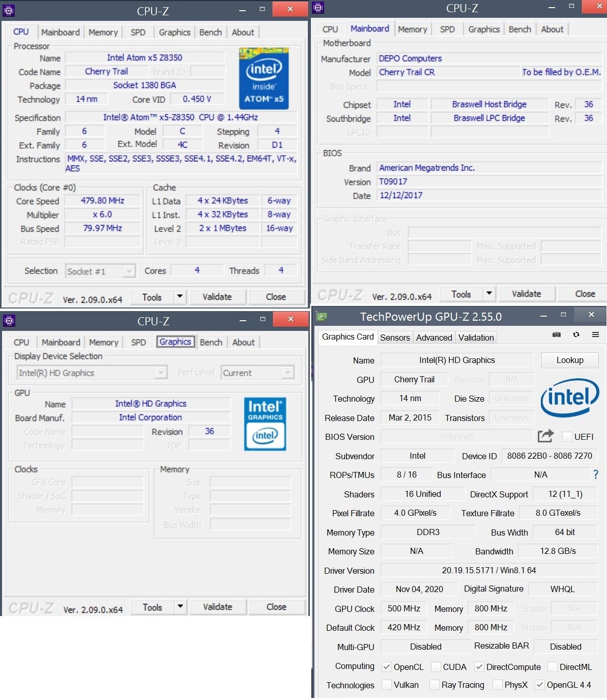Screen dimensions: 607x700
Task: Click the Intel Atom x5 processor badge
Action: coord(264,78)
